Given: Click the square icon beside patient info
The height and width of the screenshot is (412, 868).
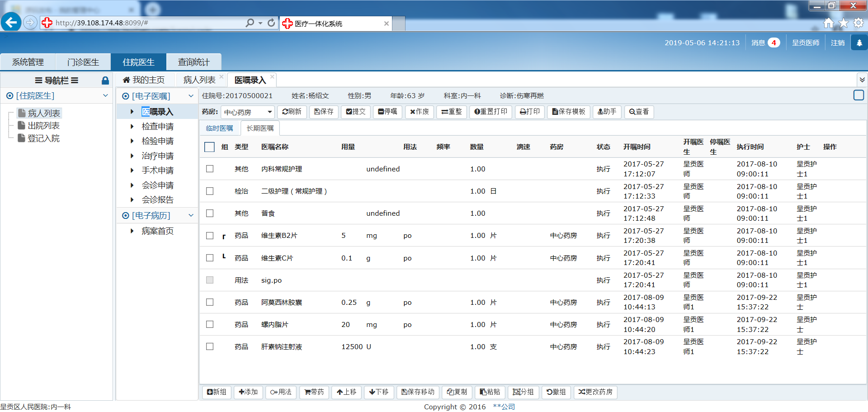Looking at the screenshot, I should point(859,95).
